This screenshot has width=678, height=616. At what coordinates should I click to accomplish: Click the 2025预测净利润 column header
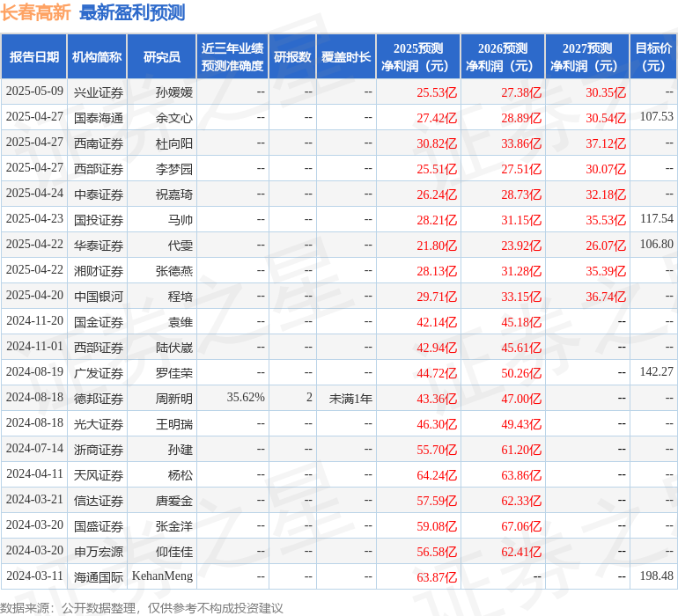click(x=417, y=57)
